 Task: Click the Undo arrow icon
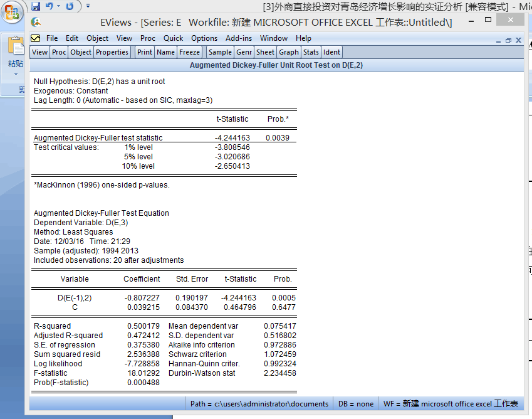pyautogui.click(x=50, y=6)
